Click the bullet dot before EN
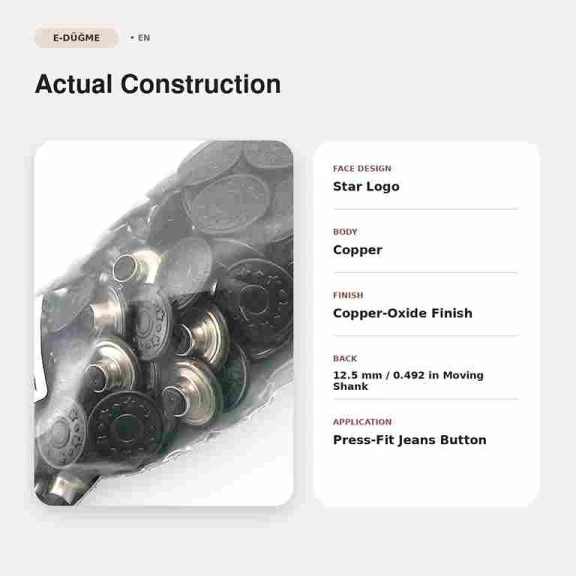Screen dimensions: 576x576 [132, 37]
